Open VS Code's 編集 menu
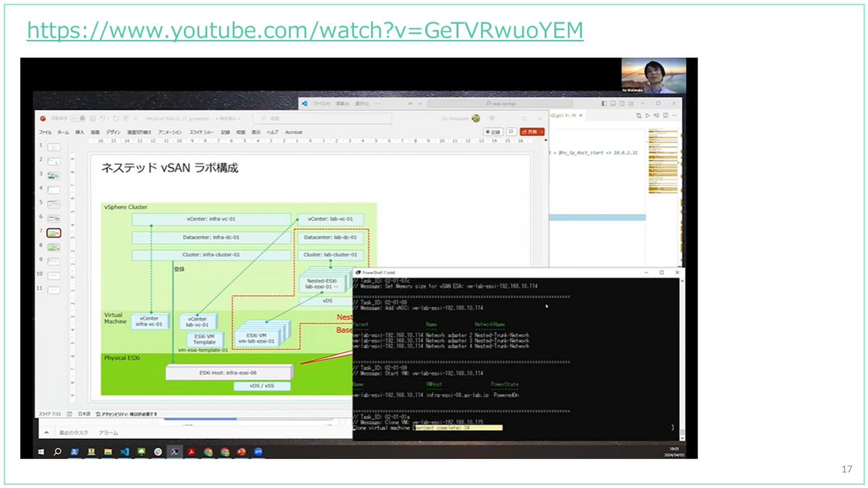This screenshot has height=488, width=868. point(342,103)
